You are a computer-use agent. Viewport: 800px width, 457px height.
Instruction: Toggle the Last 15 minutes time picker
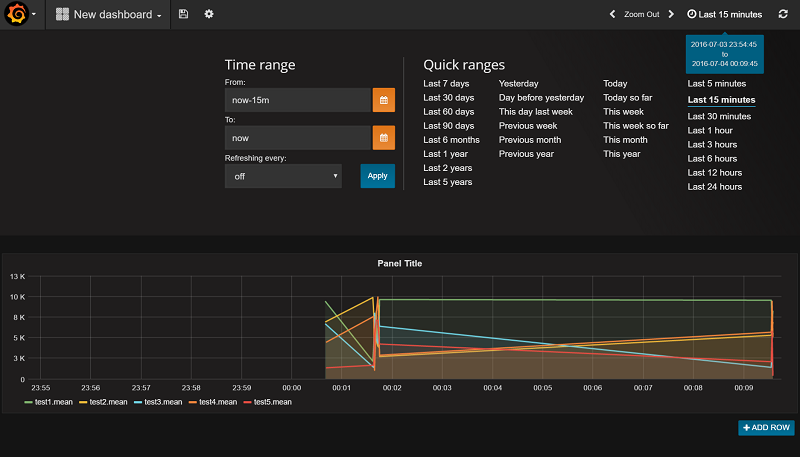[724, 14]
